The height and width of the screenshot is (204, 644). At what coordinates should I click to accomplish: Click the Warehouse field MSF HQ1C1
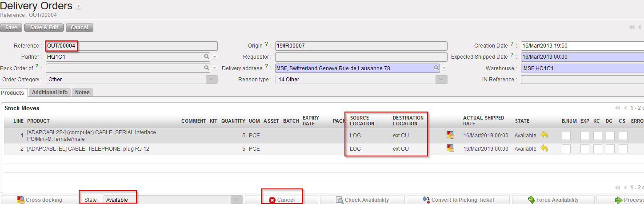coord(582,68)
